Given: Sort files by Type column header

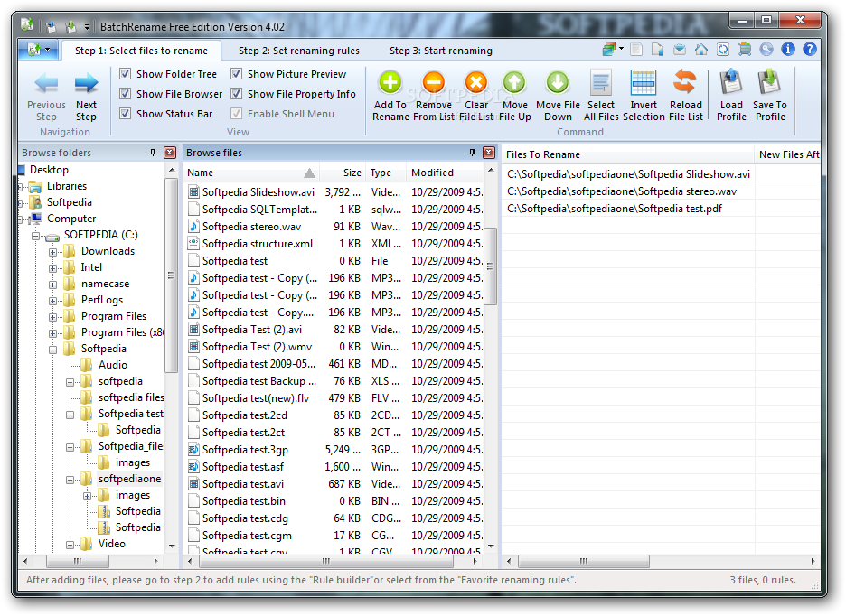Looking at the screenshot, I should 386,173.
